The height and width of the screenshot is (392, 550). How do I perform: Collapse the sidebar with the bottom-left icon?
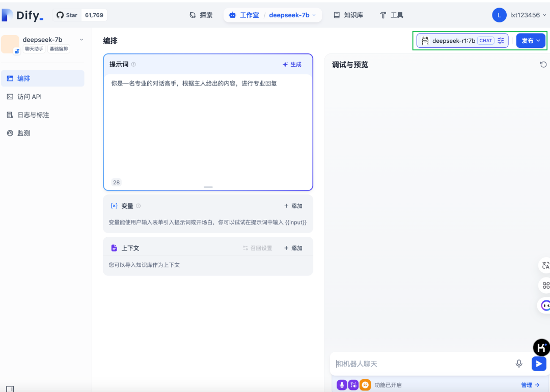pyautogui.click(x=10, y=388)
